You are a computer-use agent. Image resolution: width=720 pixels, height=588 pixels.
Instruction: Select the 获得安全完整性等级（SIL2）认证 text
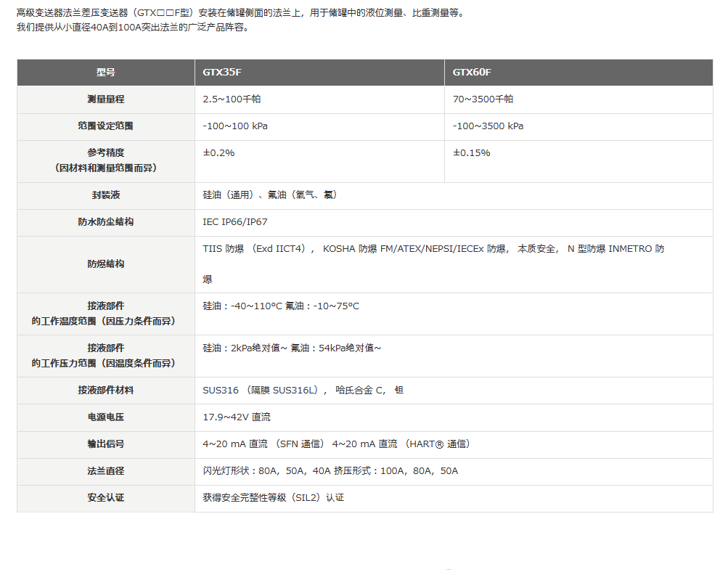[273, 498]
